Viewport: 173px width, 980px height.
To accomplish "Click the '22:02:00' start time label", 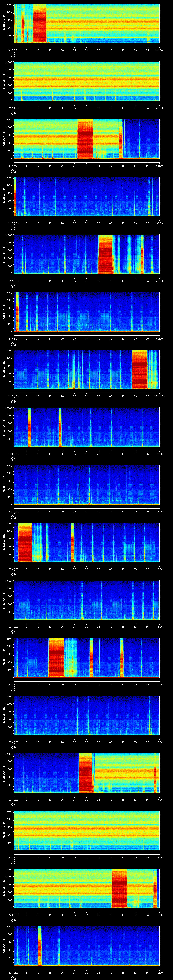I will click(x=14, y=569).
